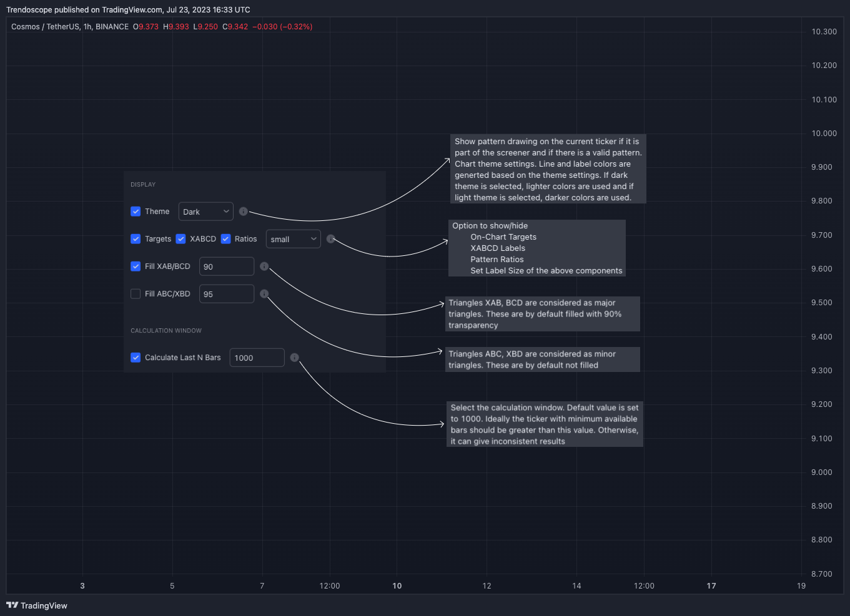Toggle the Targets checkbox
Viewport: 850px width, 616px height.
136,239
